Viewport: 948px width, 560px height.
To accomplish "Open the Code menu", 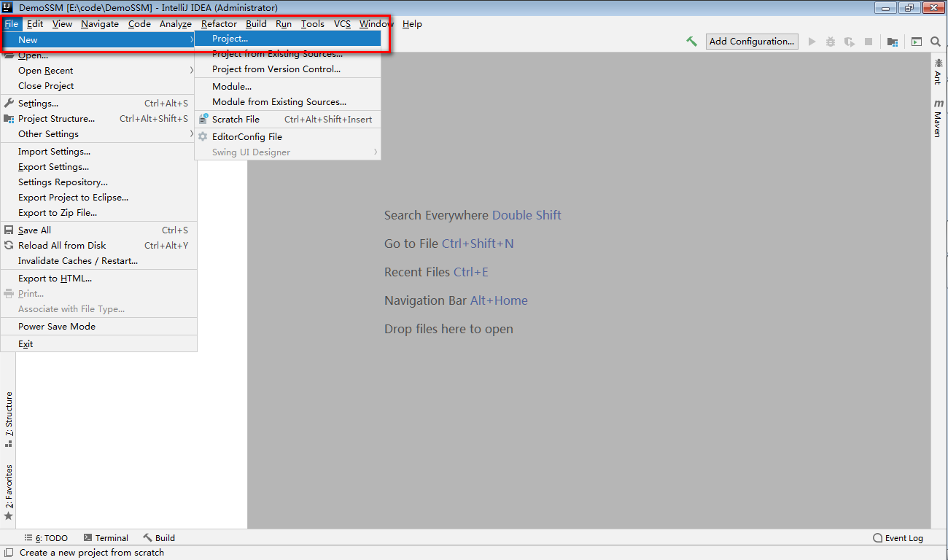I will pos(139,23).
